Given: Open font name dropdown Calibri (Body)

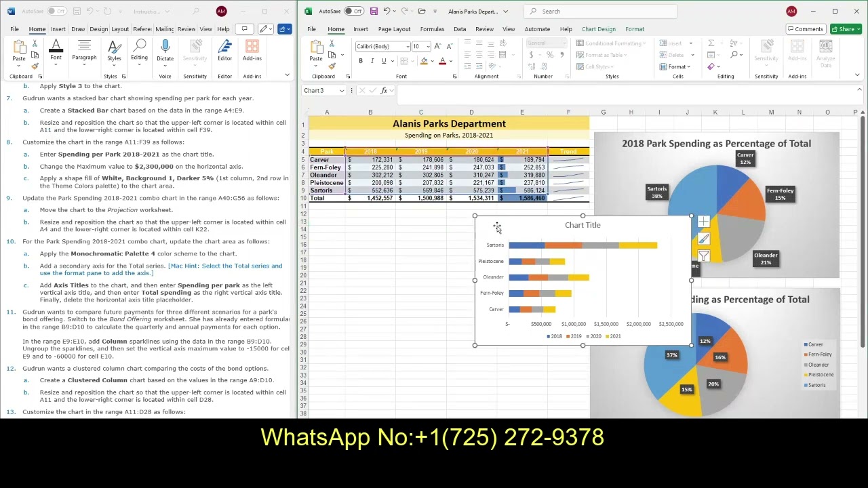Looking at the screenshot, I should pyautogui.click(x=408, y=47).
